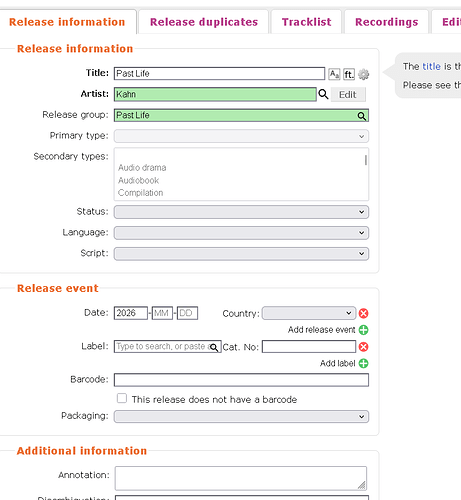Click Release group search magnifier icon
Image resolution: width=461 pixels, height=500 pixels.
[362, 116]
